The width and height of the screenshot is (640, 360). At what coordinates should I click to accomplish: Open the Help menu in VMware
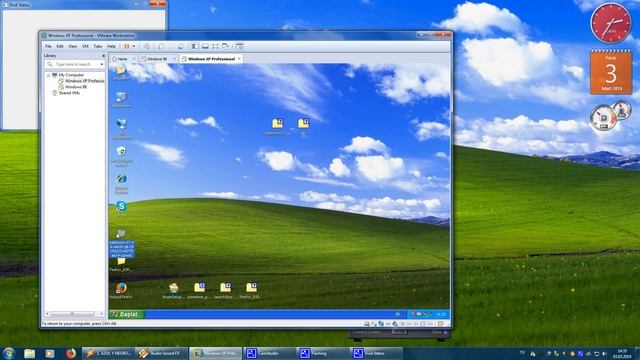tap(111, 47)
